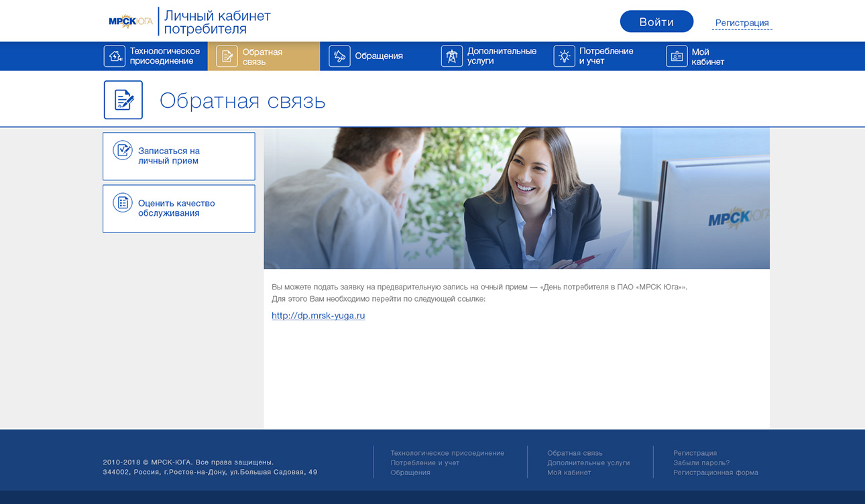The height and width of the screenshot is (504, 865).
Task: Open the Регистрация link in header
Action: coord(742,23)
